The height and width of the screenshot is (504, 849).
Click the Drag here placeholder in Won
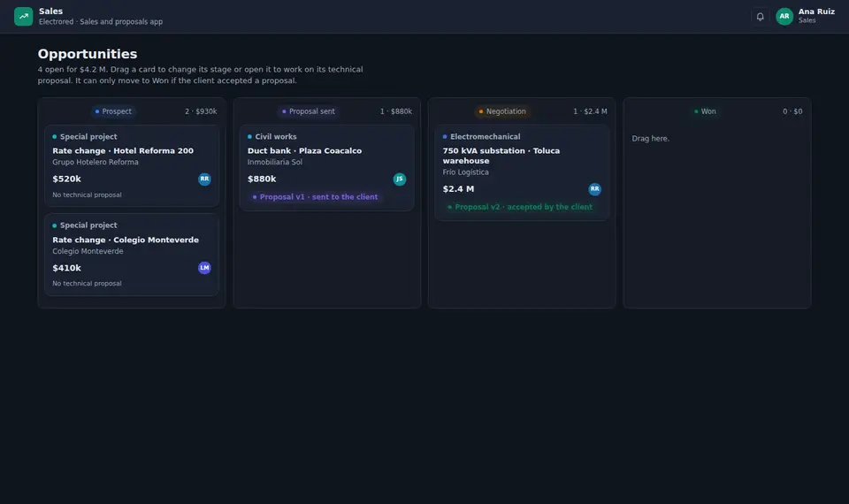pos(650,139)
